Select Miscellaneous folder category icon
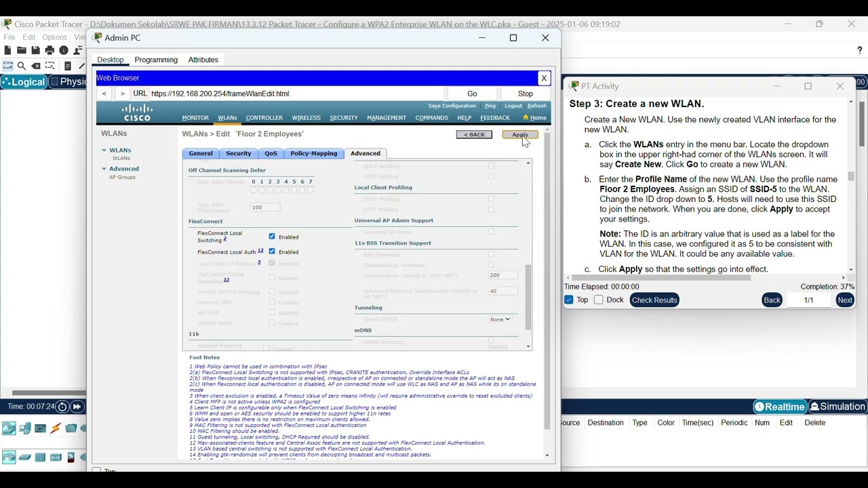 (x=71, y=428)
